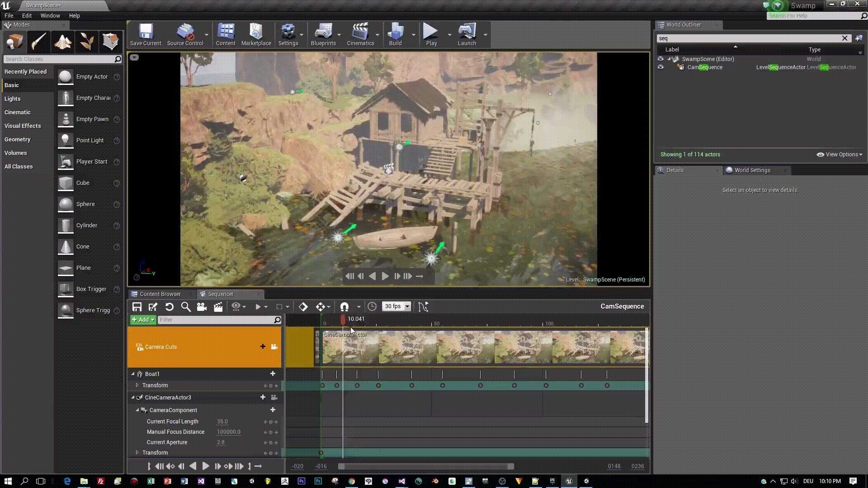Select the Sequencer snap settings icon
The height and width of the screenshot is (488, 868).
tap(344, 306)
